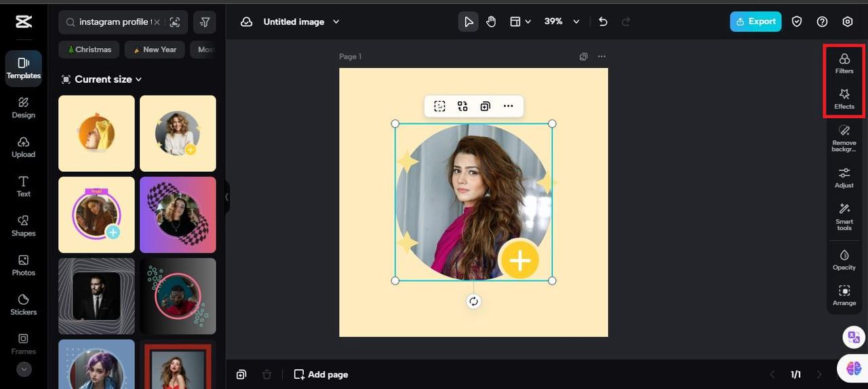This screenshot has height=389, width=868.
Task: Click the rotate handle below the photo
Action: point(473,301)
